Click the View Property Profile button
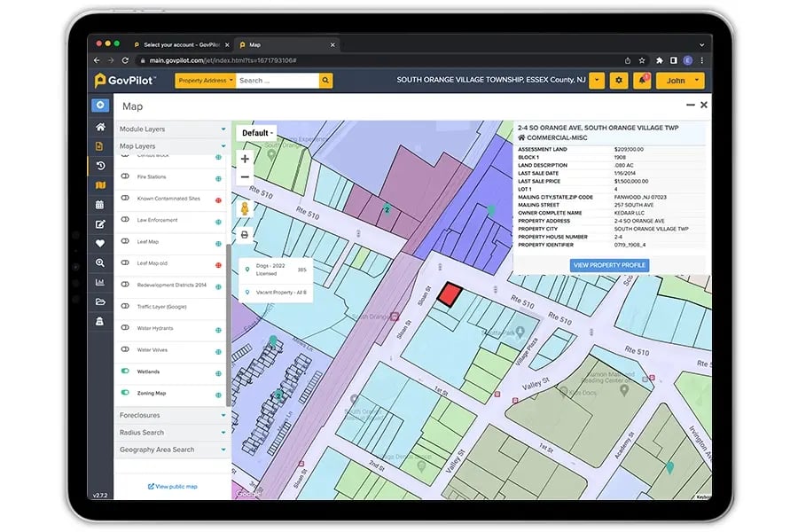The image size is (798, 532). coord(609,265)
